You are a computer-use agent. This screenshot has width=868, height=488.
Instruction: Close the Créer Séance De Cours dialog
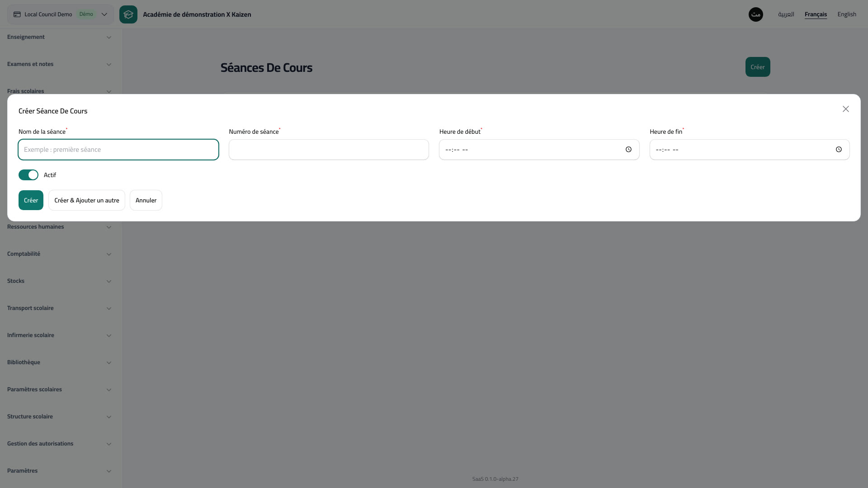846,109
